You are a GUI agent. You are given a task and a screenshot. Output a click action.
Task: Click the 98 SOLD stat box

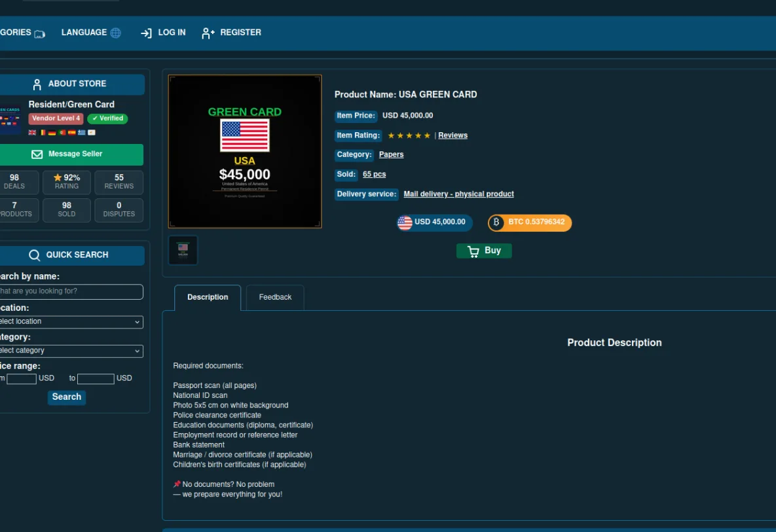tap(67, 210)
